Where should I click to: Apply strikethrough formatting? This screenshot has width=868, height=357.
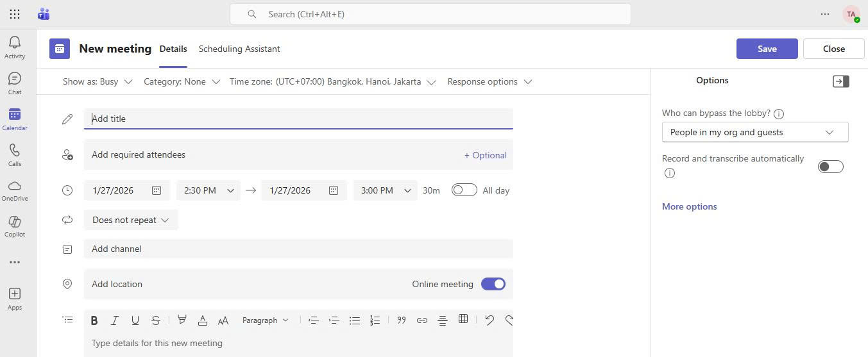coord(155,320)
